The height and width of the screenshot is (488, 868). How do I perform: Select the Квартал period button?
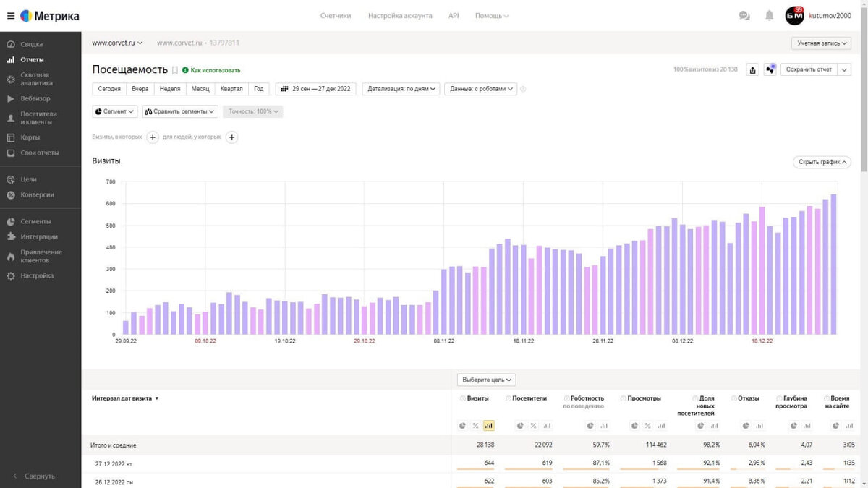231,89
